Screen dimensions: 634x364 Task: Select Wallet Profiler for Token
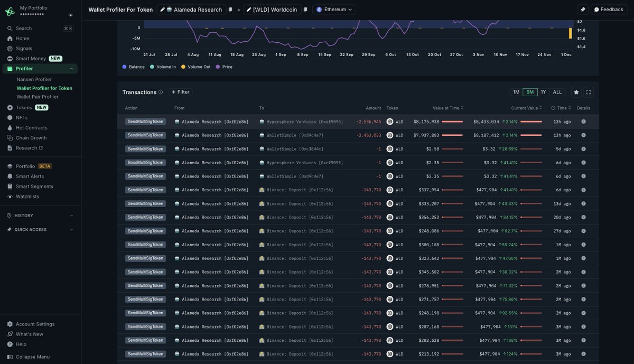[x=44, y=88]
